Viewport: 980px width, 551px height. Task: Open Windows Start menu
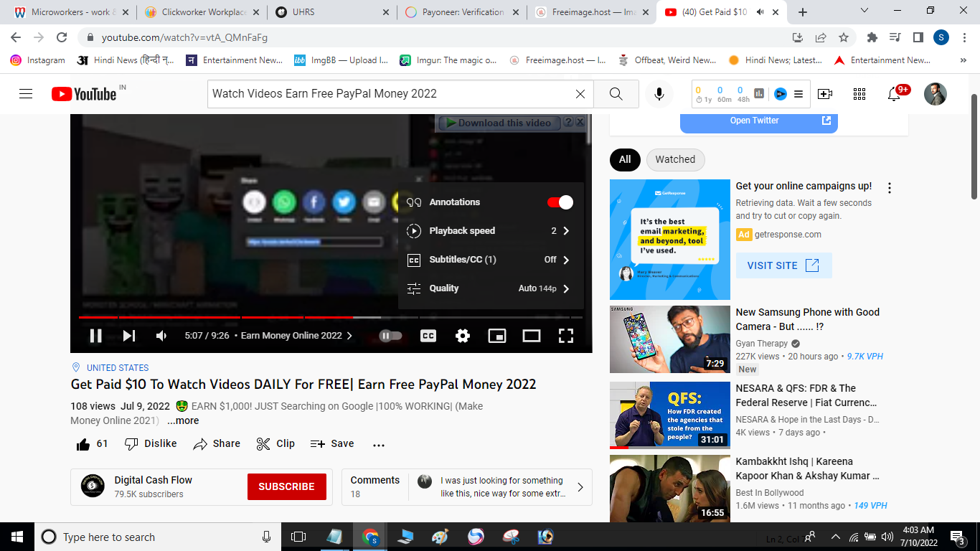[17, 537]
